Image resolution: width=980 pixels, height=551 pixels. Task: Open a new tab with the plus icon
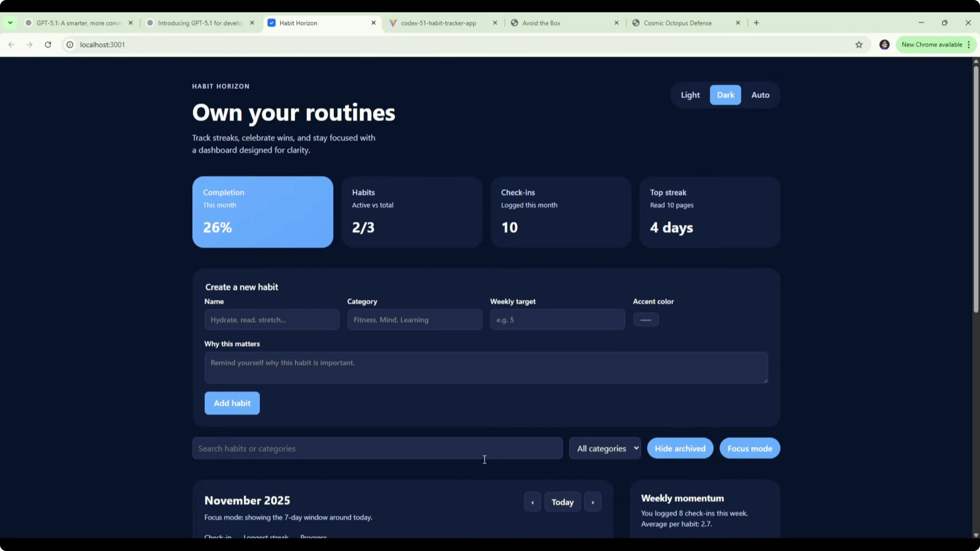tap(756, 23)
